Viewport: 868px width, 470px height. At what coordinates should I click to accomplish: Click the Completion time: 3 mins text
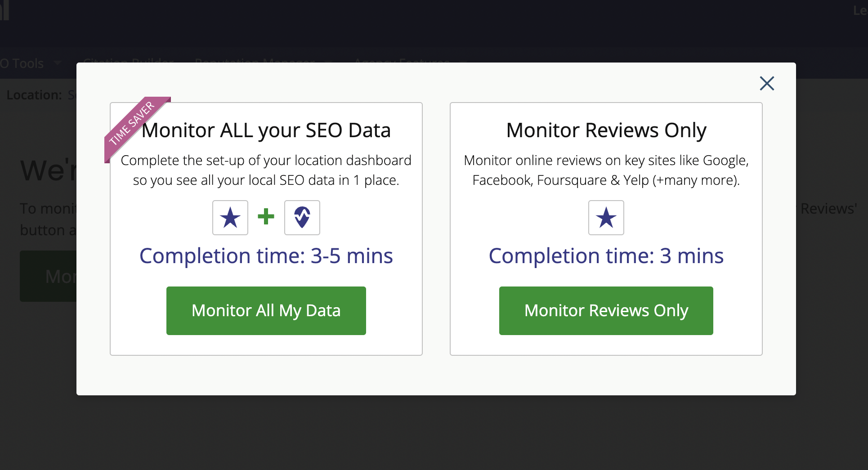[x=606, y=256]
